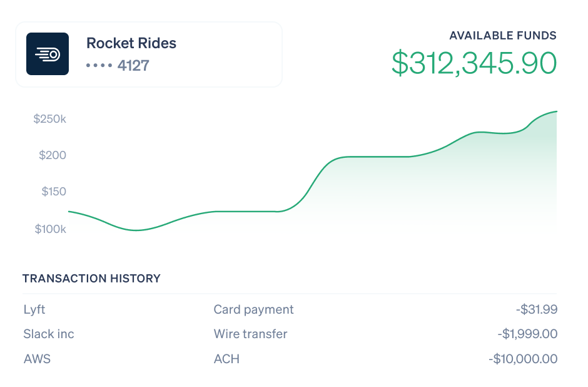
Task: Open the Transaction History heading
Action: (x=91, y=279)
